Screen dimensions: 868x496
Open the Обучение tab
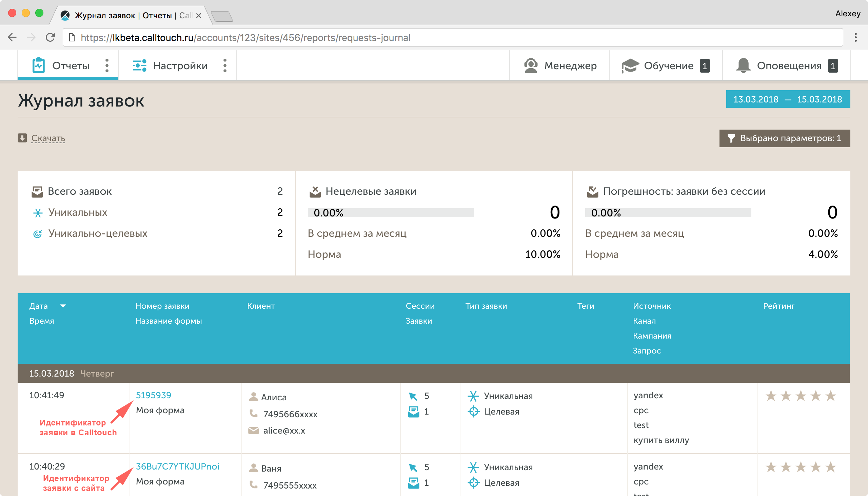(666, 65)
